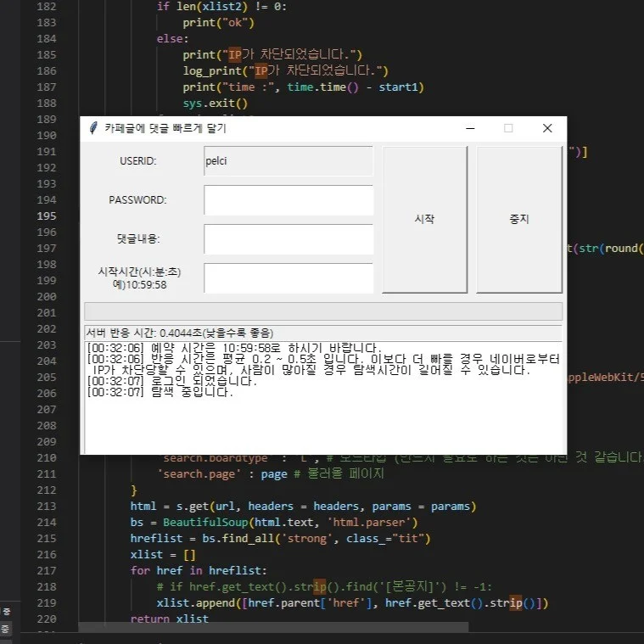
Task: Close the 카페글에 댓글 빠르게 달기 window
Action: 547,128
